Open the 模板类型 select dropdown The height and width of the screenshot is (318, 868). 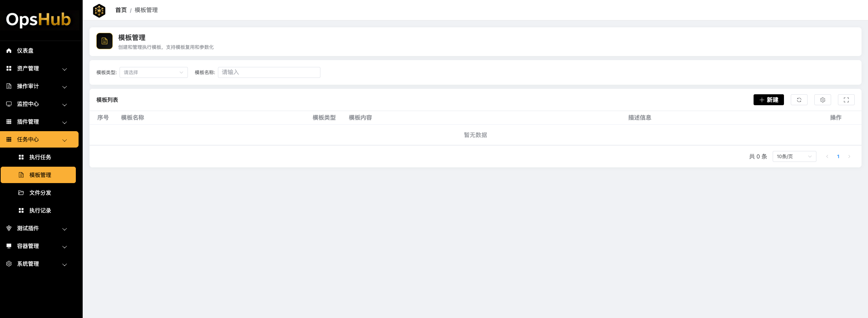pyautogui.click(x=153, y=72)
